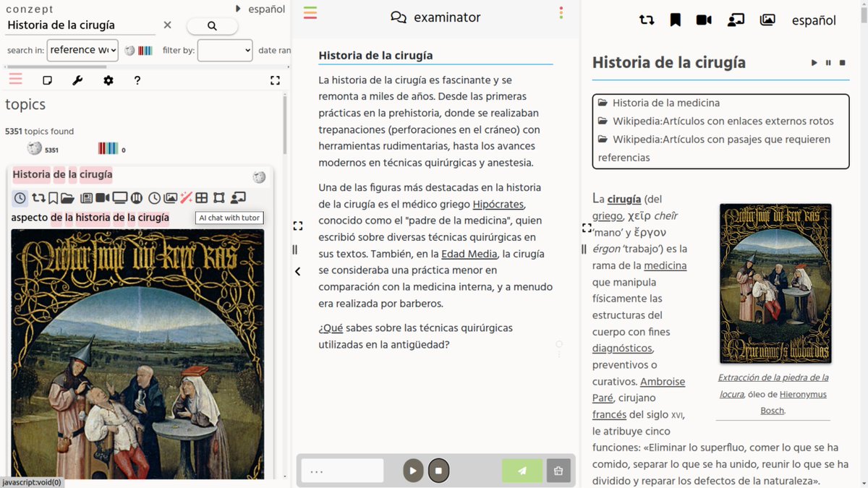Click the Wikipedia 5351 results count icon
The width and height of the screenshot is (868, 488).
[x=35, y=148]
